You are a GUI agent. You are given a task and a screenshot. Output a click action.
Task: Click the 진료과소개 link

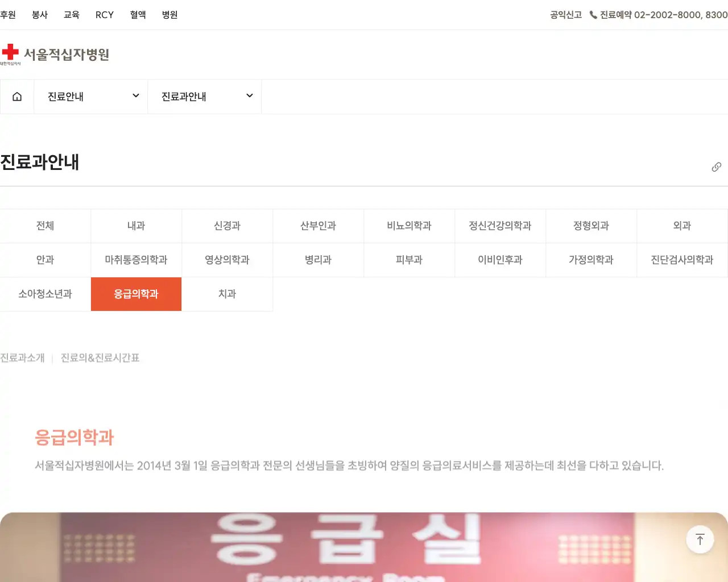tap(22, 357)
